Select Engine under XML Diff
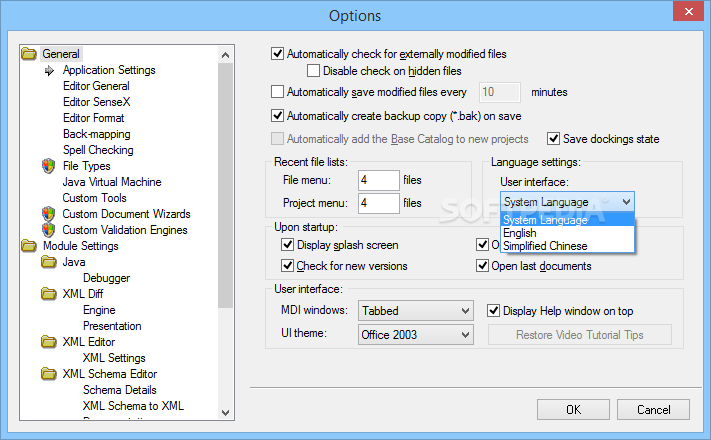The image size is (711, 440). (99, 310)
